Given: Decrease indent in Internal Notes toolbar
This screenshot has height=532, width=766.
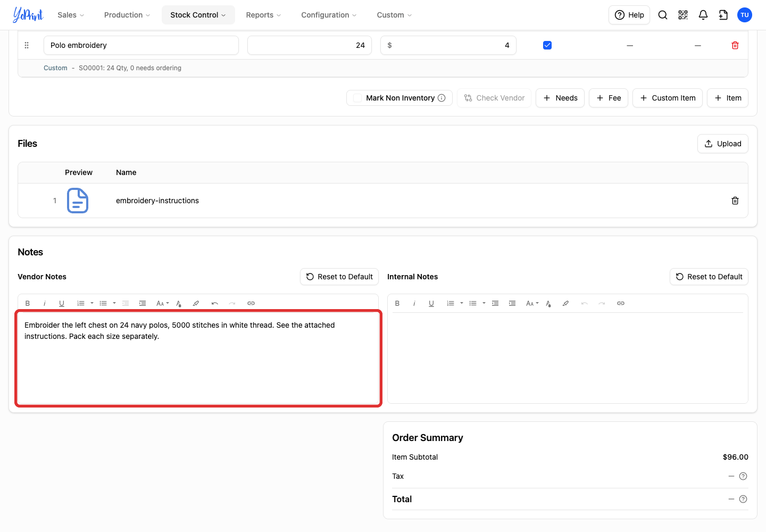Looking at the screenshot, I should point(495,303).
